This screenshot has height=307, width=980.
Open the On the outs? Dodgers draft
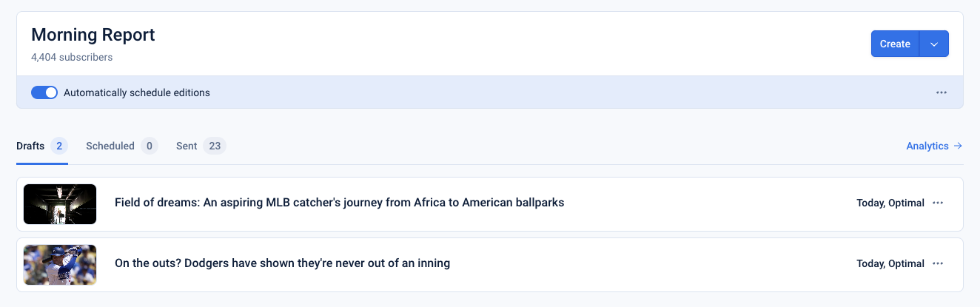coord(282,263)
